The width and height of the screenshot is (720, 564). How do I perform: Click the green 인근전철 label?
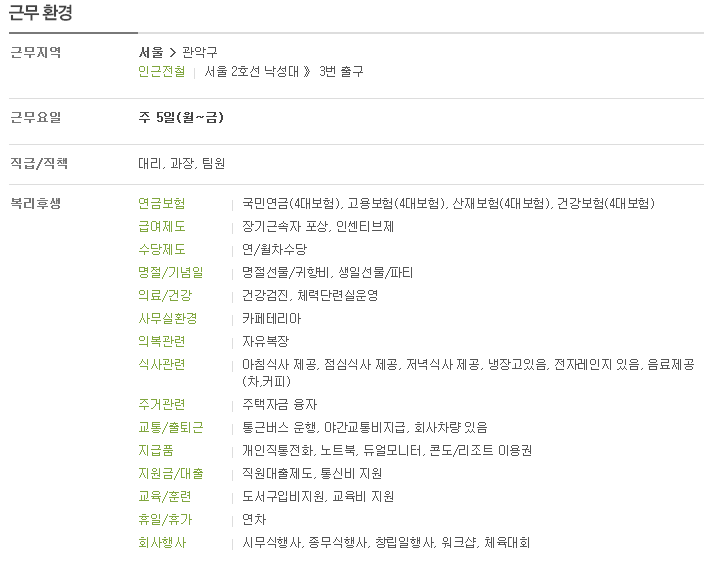coord(161,72)
